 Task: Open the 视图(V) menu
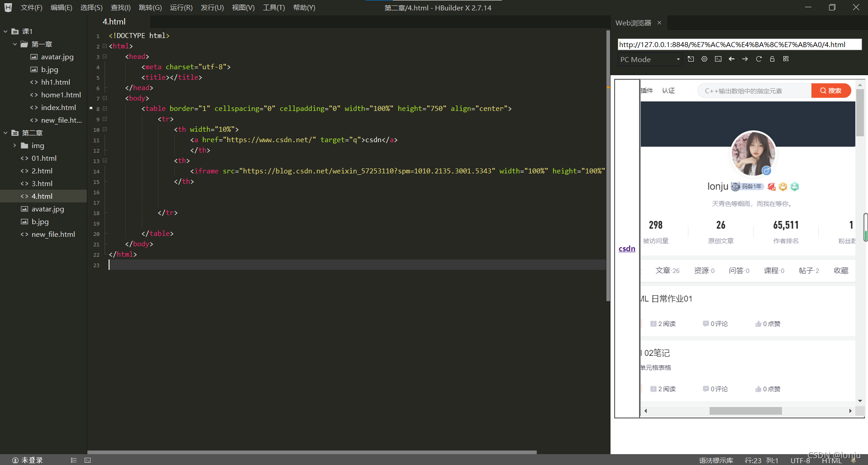tap(243, 8)
